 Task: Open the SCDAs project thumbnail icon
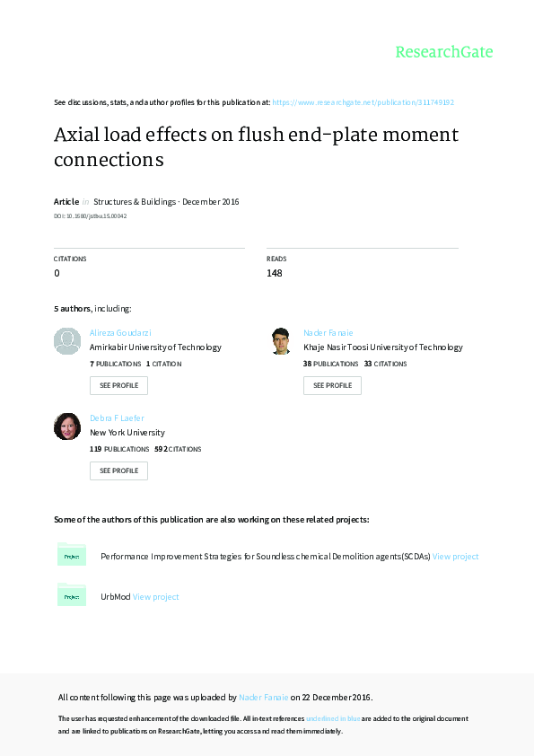point(72,555)
